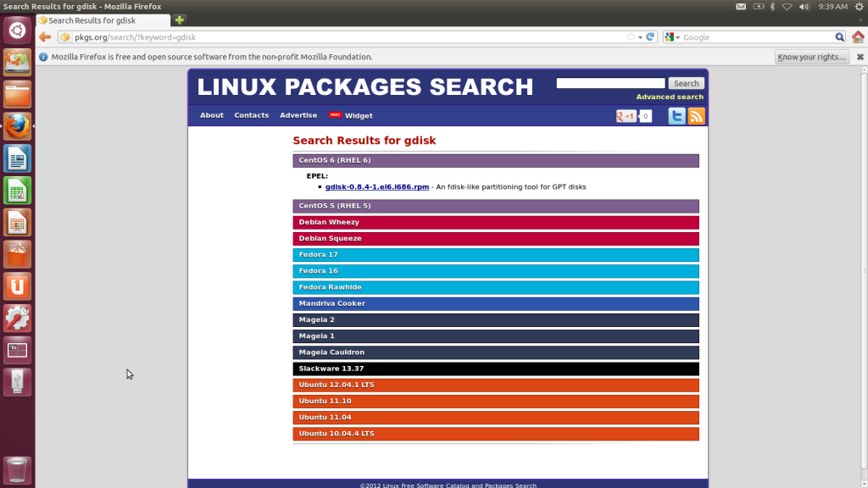Screen dimensions: 868x488
Task: Open Trash in launcher
Action: click(17, 470)
